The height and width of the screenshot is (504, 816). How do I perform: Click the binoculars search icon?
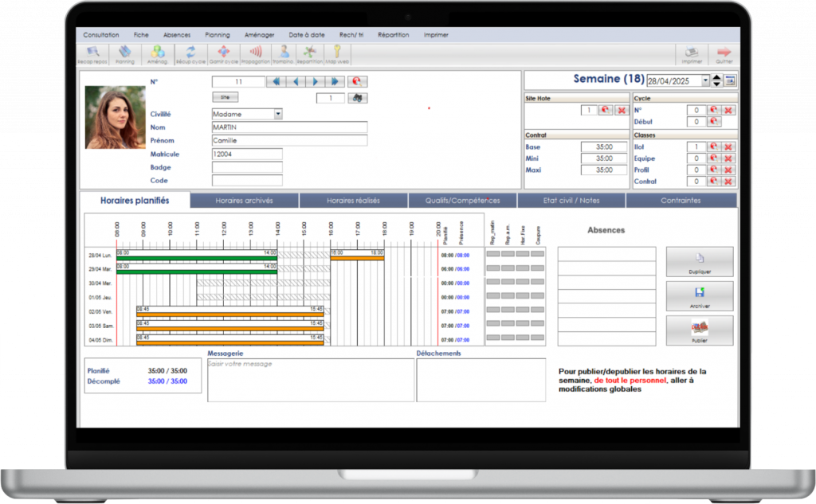(358, 98)
